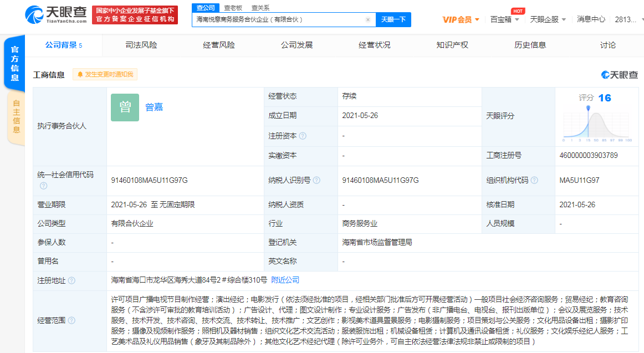Click the help icon beside 纳税人识别号

click(x=316, y=180)
